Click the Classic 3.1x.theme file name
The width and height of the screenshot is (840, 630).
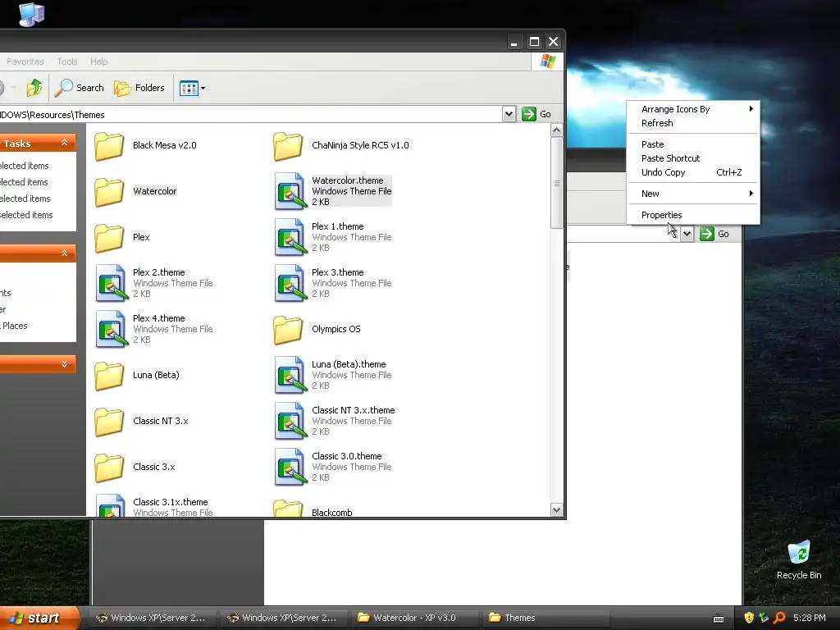(171, 502)
